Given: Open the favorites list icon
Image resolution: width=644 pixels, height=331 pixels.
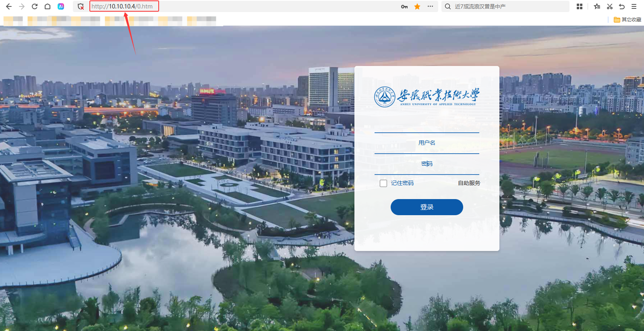Looking at the screenshot, I should click(x=597, y=6).
